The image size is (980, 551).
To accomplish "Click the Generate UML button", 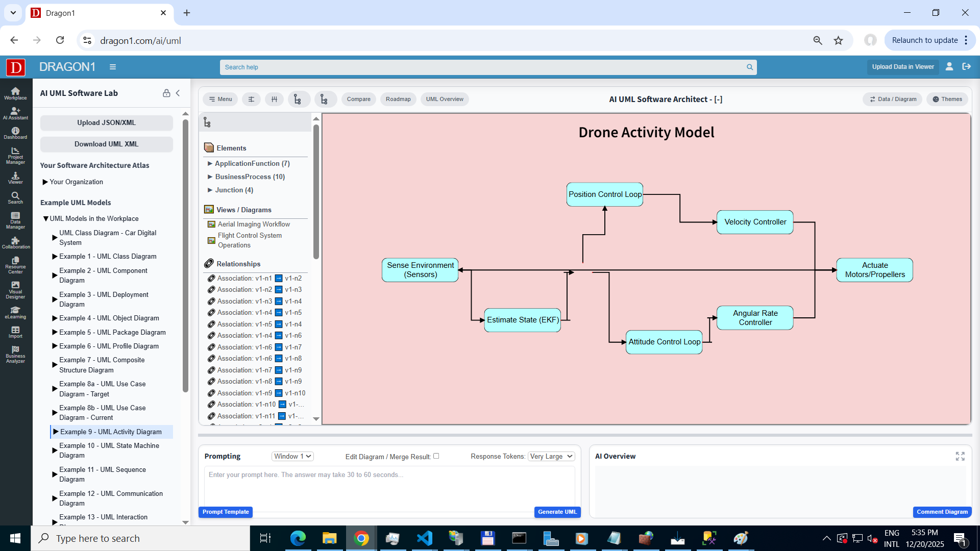I will coord(557,512).
